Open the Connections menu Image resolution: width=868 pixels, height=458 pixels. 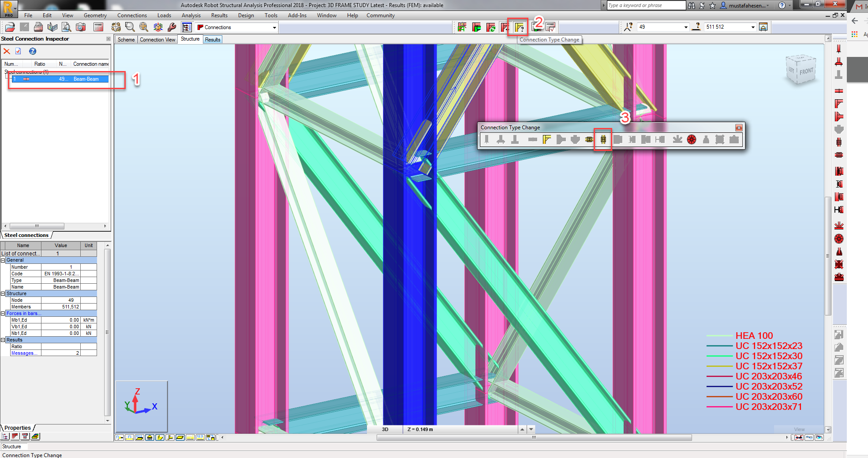pos(132,15)
